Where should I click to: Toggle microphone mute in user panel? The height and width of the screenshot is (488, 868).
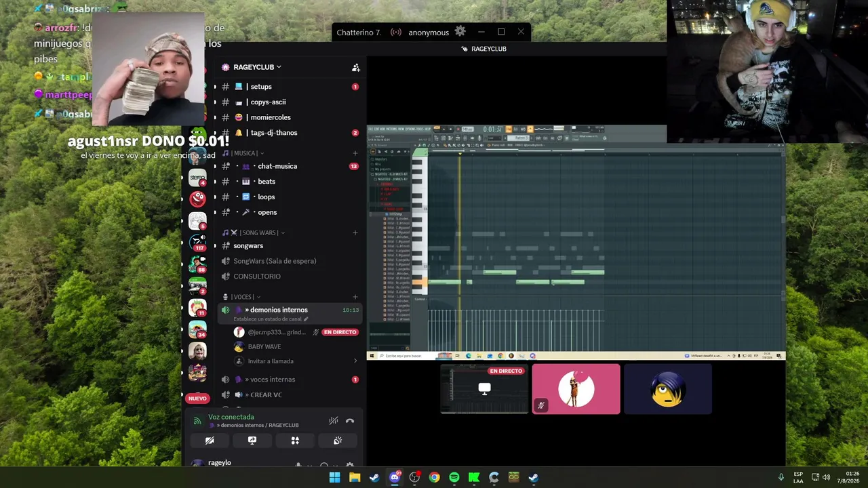(x=298, y=465)
